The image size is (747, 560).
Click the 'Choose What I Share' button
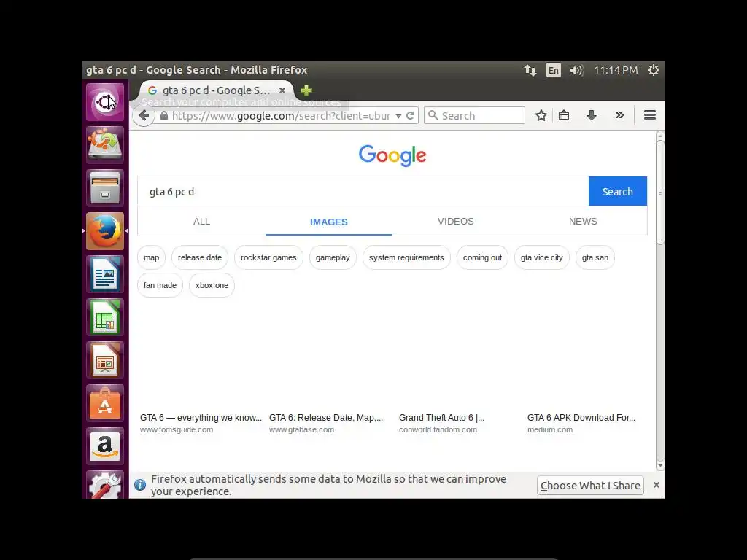point(590,485)
